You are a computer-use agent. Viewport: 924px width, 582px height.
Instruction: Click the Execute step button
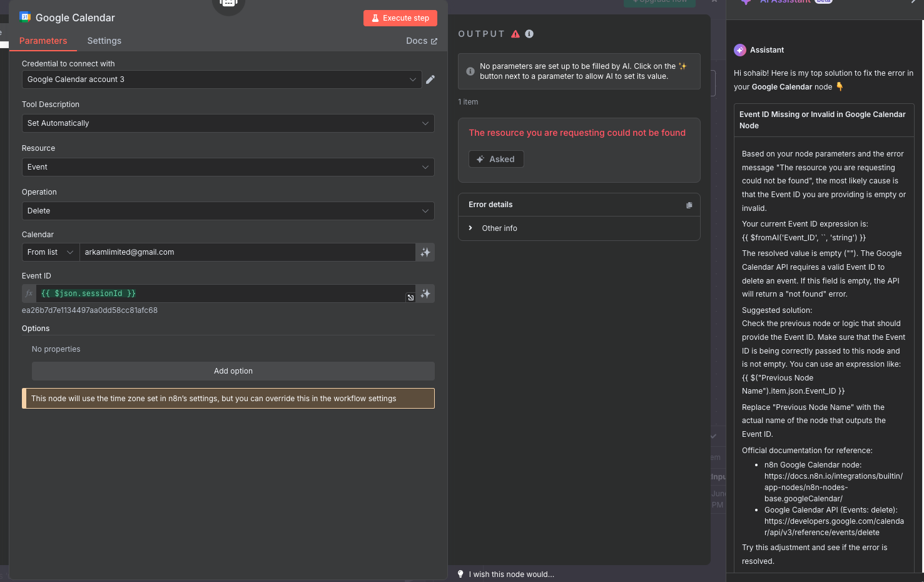pos(400,18)
